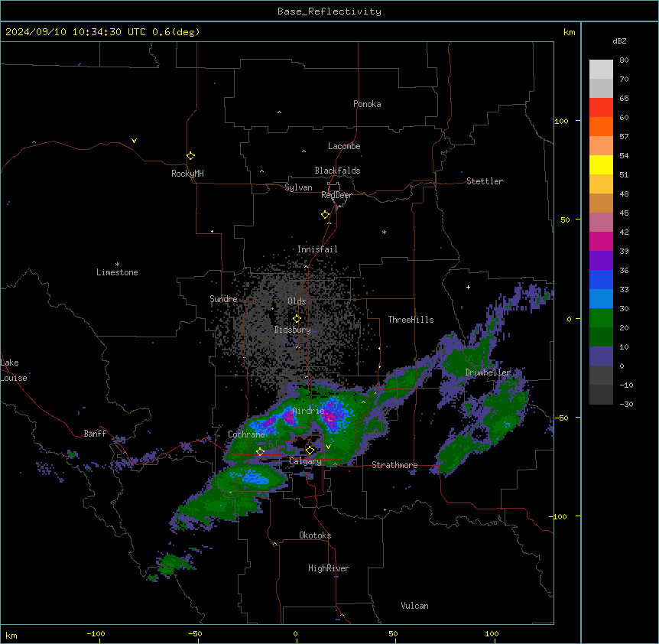Click the Sundre label
The width and height of the screenshot is (659, 644).
coord(223,299)
